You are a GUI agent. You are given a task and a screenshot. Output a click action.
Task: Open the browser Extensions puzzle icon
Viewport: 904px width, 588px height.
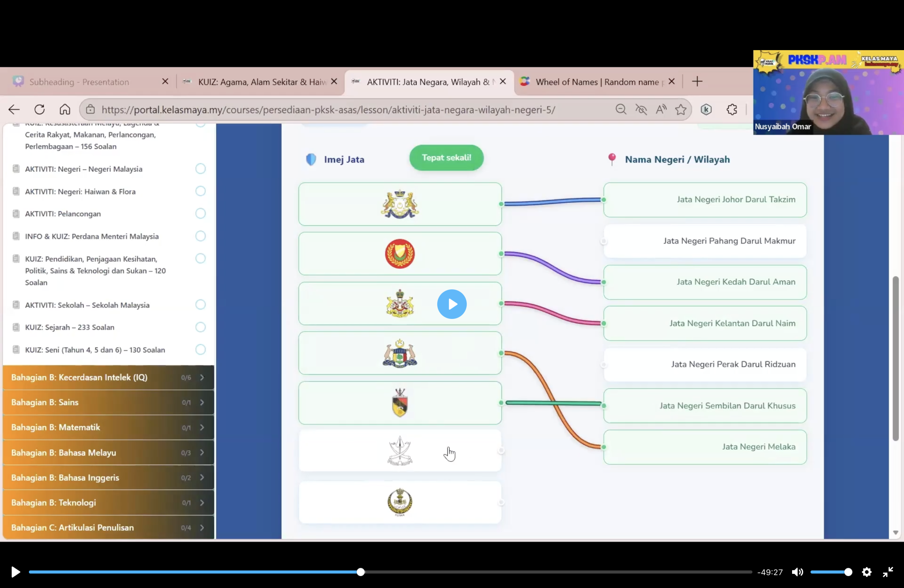pyautogui.click(x=732, y=110)
